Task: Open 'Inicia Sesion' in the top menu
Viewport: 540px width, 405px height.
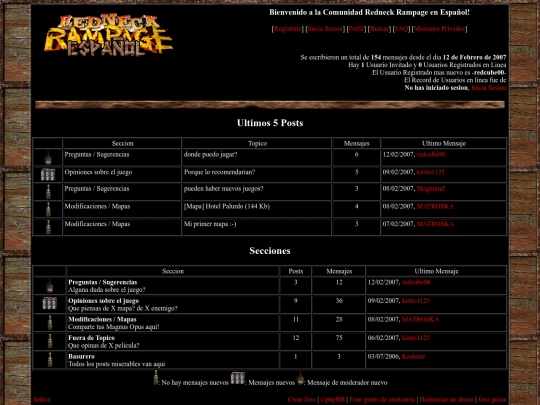Action: [325, 29]
